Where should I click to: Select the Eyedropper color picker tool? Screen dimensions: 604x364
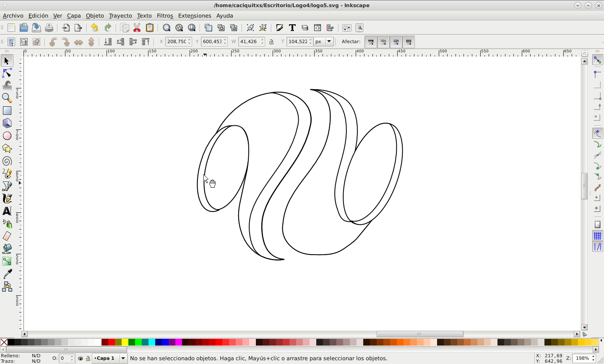click(7, 274)
